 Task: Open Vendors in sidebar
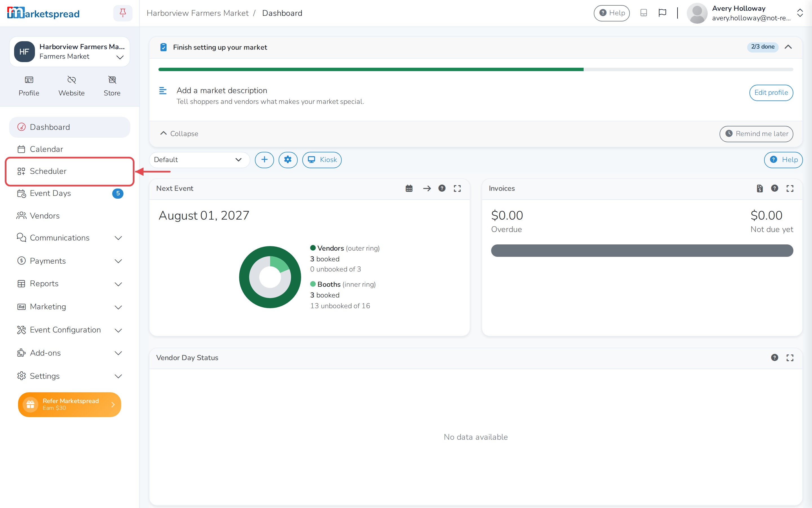tap(69, 216)
